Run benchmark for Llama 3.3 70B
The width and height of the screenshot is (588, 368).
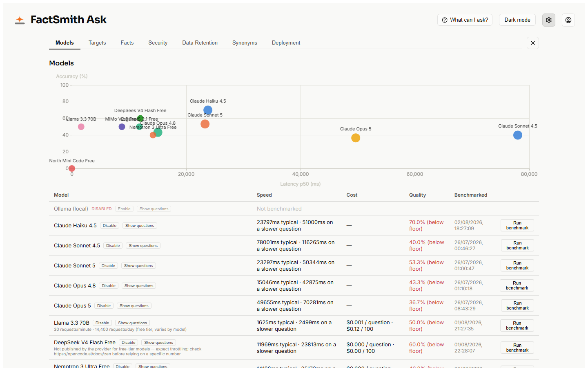tap(517, 326)
